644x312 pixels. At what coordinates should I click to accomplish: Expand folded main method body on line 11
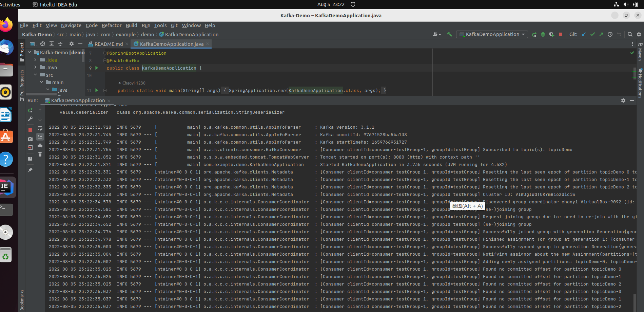105,90
